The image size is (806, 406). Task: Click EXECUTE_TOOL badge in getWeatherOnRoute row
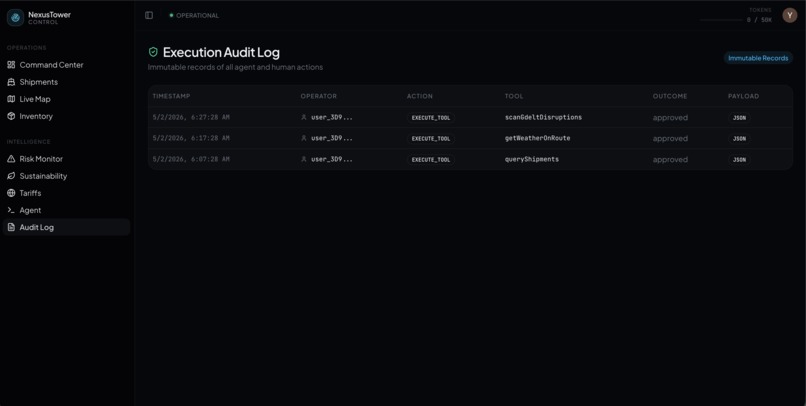click(431, 139)
